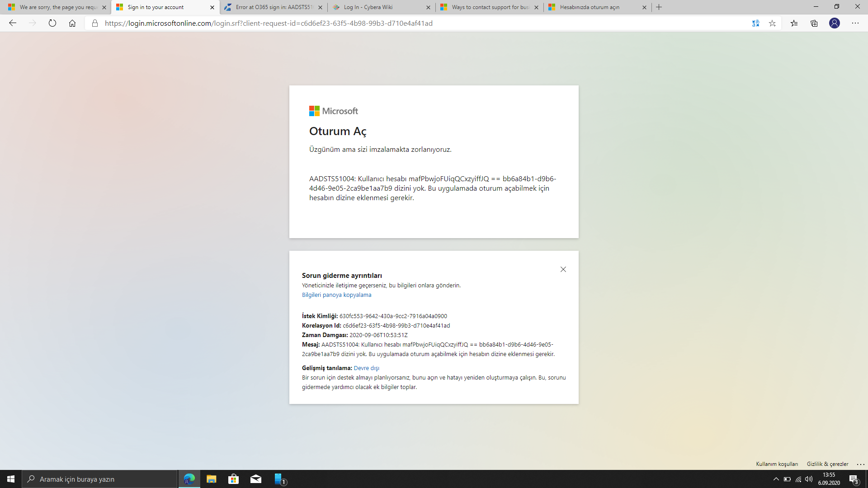The height and width of the screenshot is (488, 868).
Task: Open the Collections panel
Action: coord(814,23)
